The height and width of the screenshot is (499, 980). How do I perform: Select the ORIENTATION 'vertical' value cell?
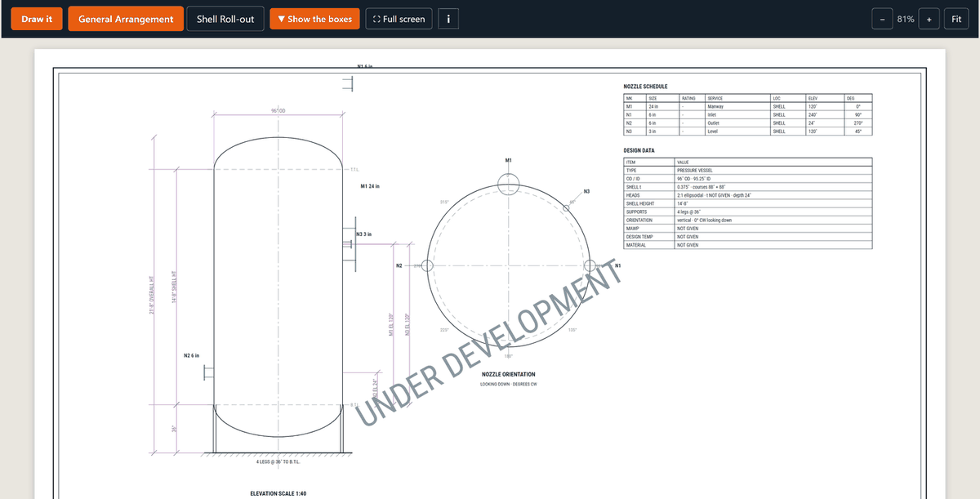click(773, 220)
